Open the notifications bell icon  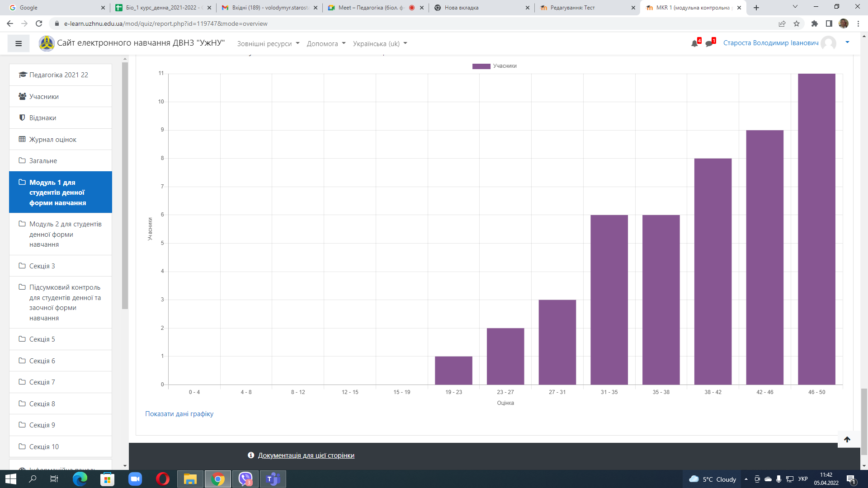[694, 43]
